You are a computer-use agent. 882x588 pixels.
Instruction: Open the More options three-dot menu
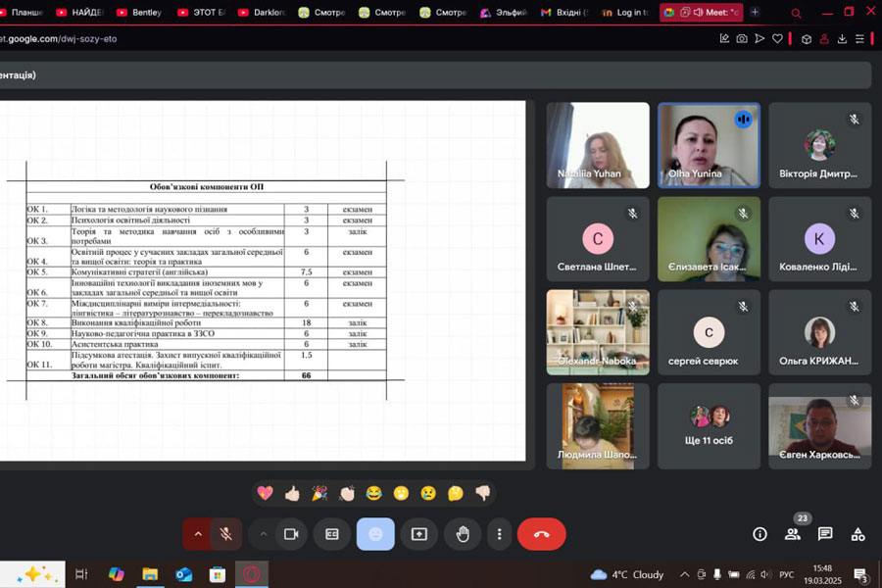click(500, 534)
